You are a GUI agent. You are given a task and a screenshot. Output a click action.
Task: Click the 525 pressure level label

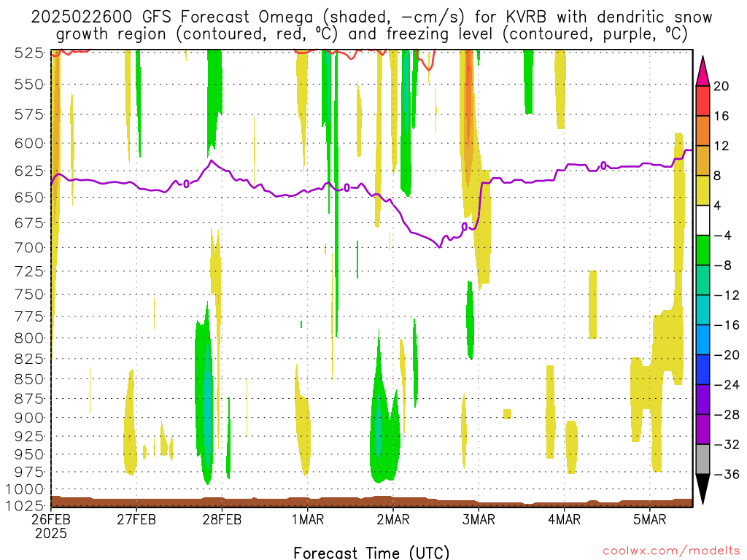29,52
